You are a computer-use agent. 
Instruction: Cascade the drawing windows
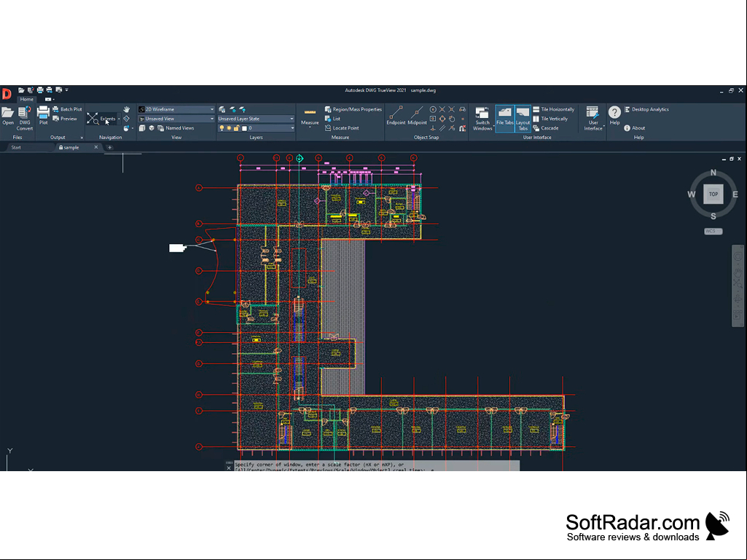tap(545, 128)
